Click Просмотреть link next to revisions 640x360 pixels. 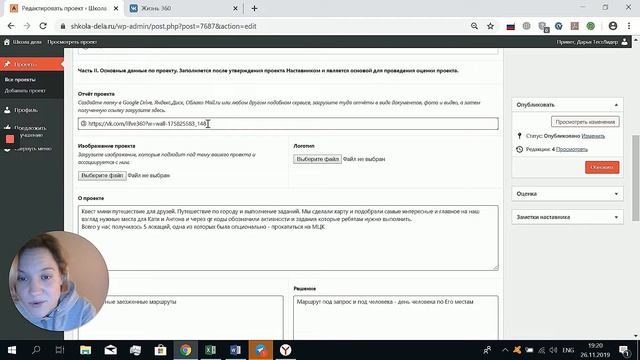(x=572, y=149)
